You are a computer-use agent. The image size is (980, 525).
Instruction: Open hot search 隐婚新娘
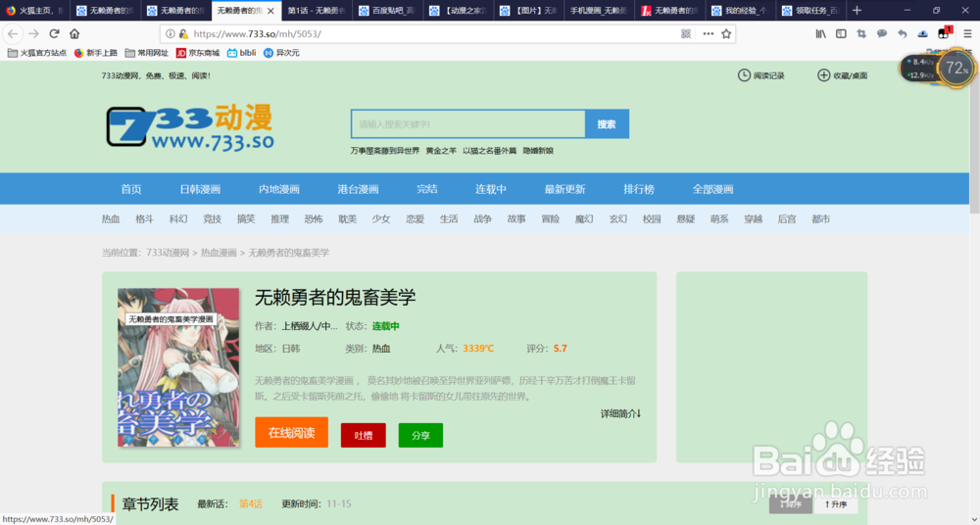click(x=538, y=151)
